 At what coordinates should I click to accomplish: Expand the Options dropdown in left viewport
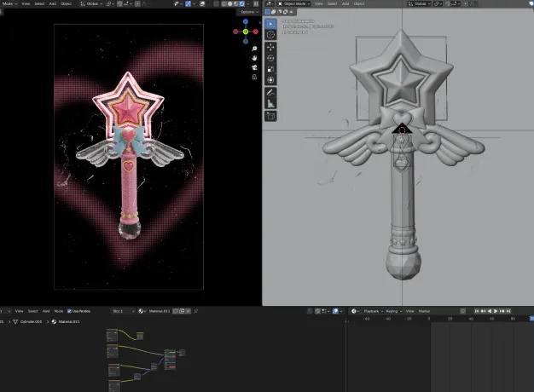pos(249,12)
